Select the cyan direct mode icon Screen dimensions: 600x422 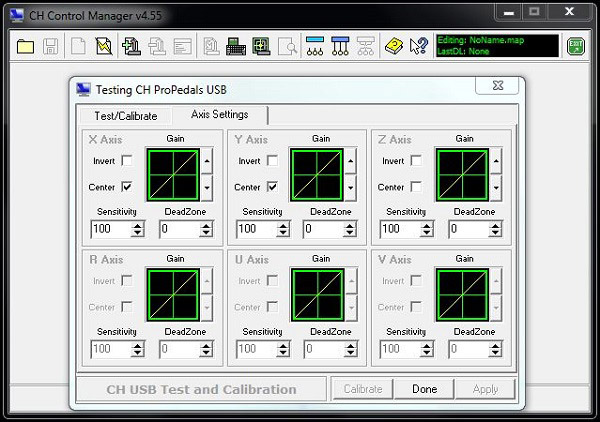pyautogui.click(x=315, y=46)
